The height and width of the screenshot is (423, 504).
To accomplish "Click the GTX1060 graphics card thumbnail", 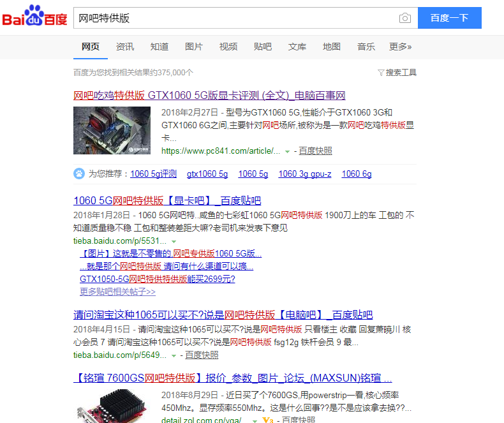I will click(112, 131).
